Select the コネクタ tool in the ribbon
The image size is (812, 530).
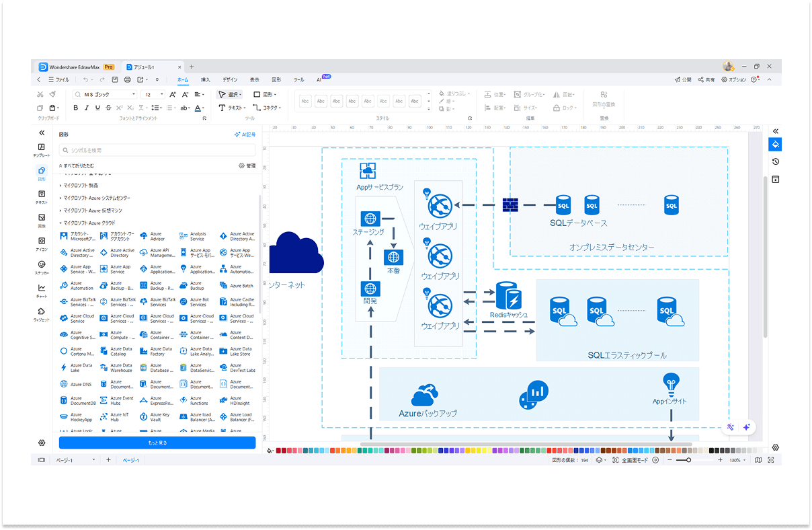(x=268, y=108)
